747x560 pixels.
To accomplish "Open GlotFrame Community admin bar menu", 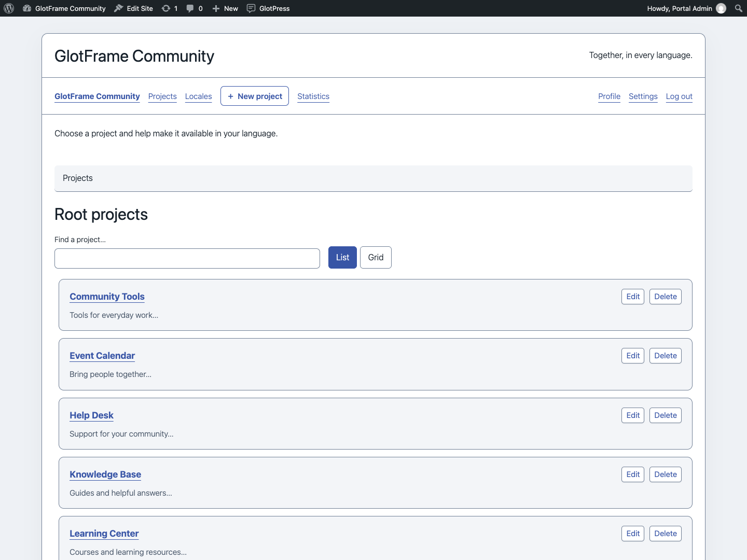I will (64, 8).
